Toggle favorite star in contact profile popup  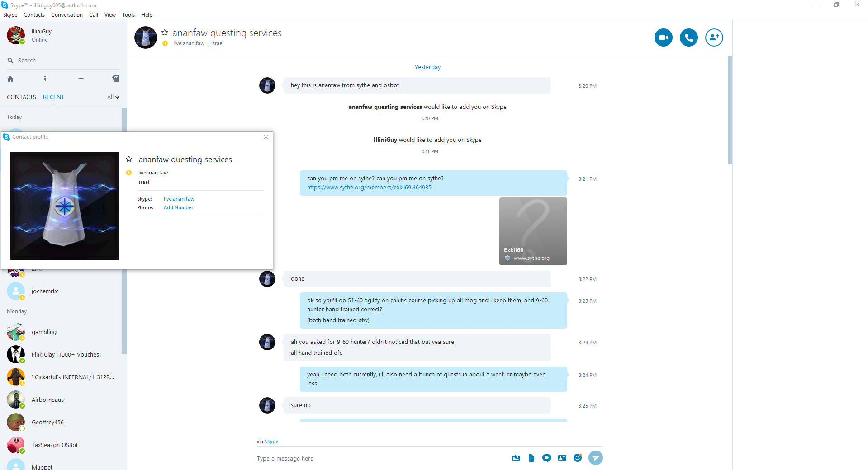129,159
